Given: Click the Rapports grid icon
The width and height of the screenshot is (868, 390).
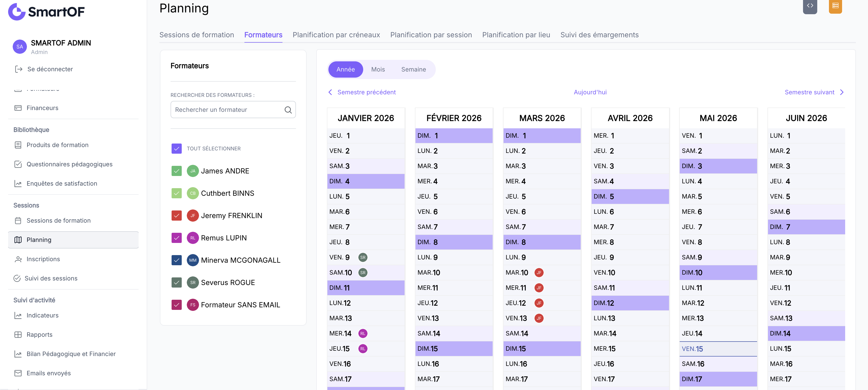Looking at the screenshot, I should click(x=18, y=334).
